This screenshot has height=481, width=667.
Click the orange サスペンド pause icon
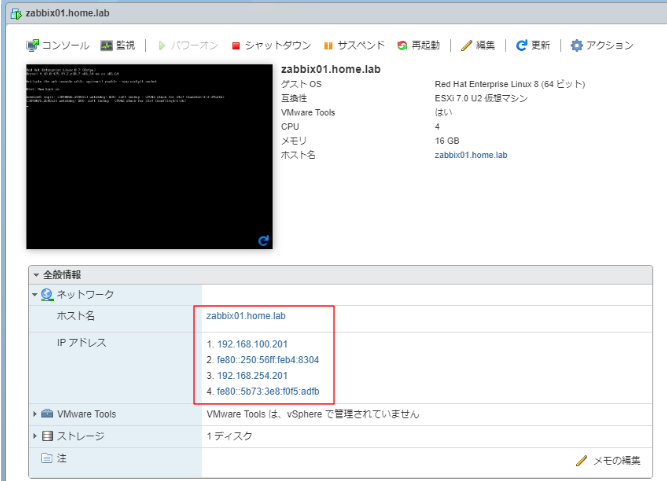[328, 46]
